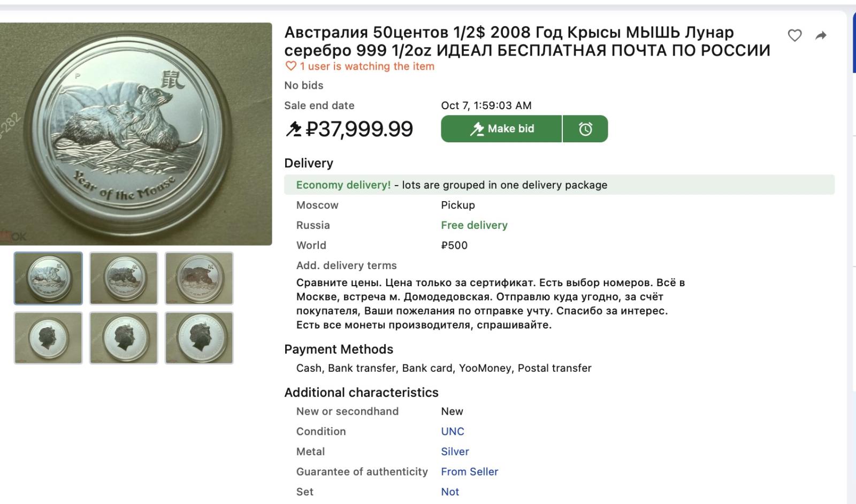This screenshot has height=504, width=856.
Task: Click the share arrow icon
Action: pos(821,36)
